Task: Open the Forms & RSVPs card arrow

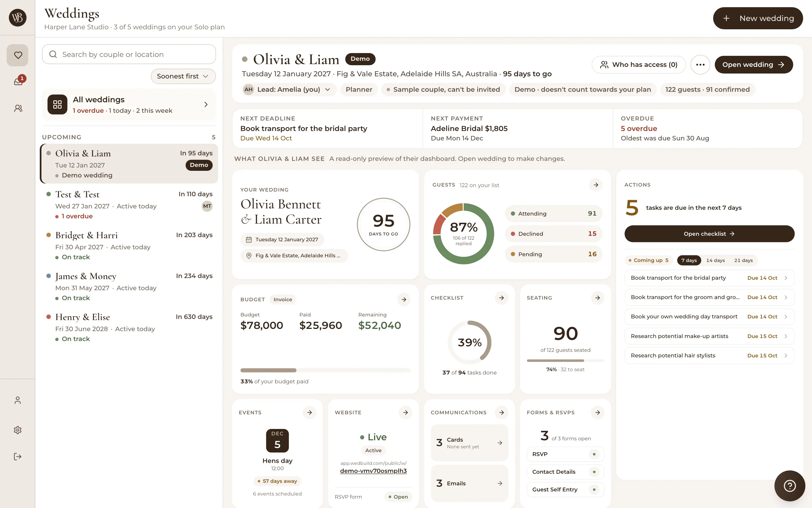Action: tap(597, 412)
